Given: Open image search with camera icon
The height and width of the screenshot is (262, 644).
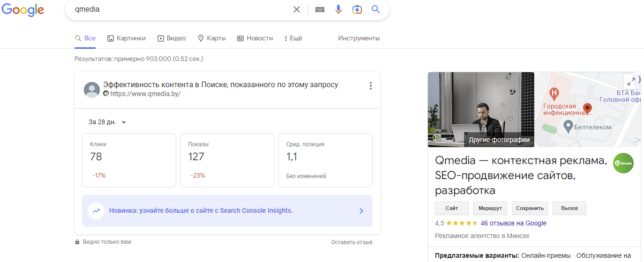Looking at the screenshot, I should 357,9.
